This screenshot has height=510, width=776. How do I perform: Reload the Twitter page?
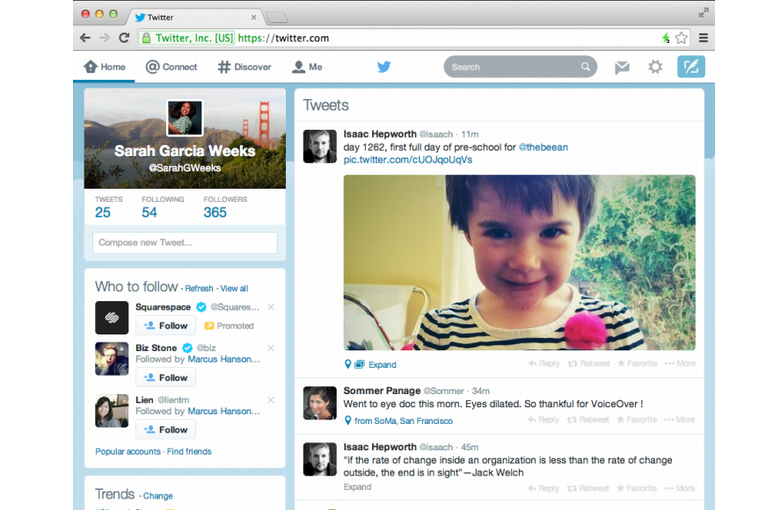click(124, 38)
